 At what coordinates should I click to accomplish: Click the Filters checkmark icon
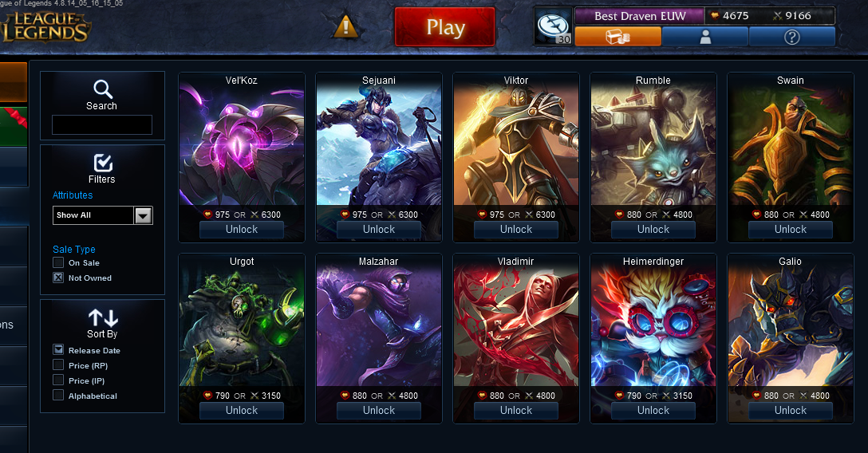tap(103, 163)
